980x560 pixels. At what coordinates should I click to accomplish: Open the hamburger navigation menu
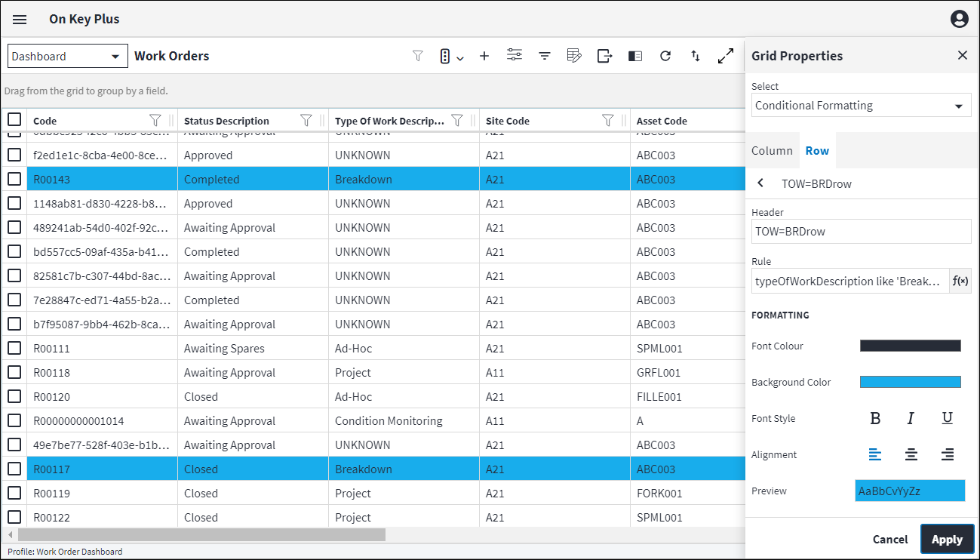coord(20,20)
